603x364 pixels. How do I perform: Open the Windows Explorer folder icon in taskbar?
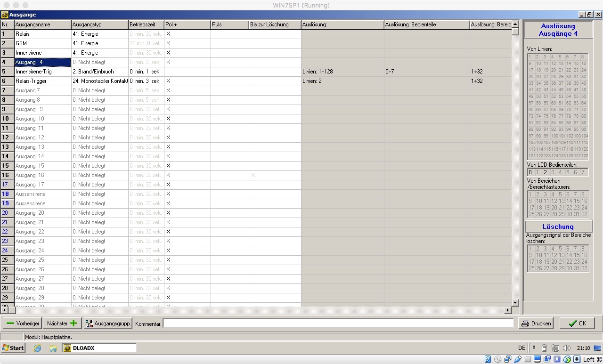pos(53,348)
